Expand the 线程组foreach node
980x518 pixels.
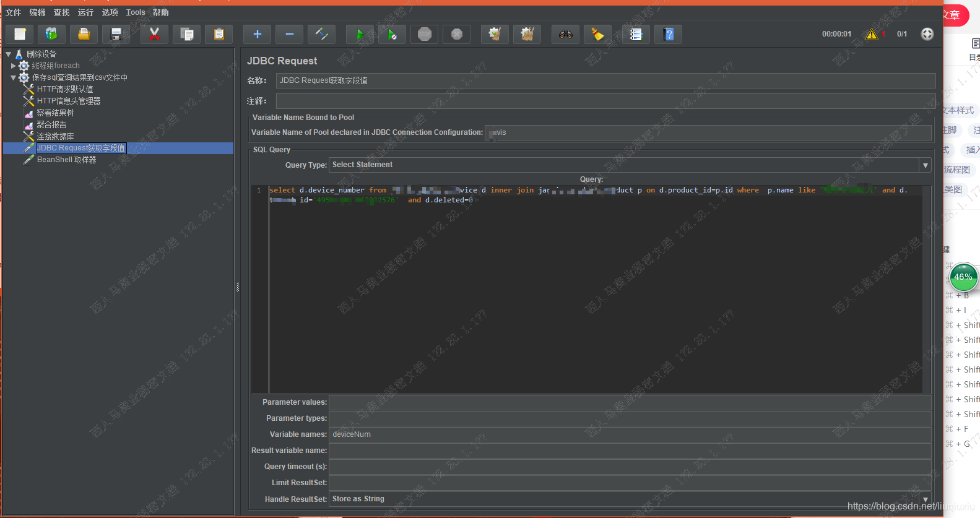pos(14,66)
